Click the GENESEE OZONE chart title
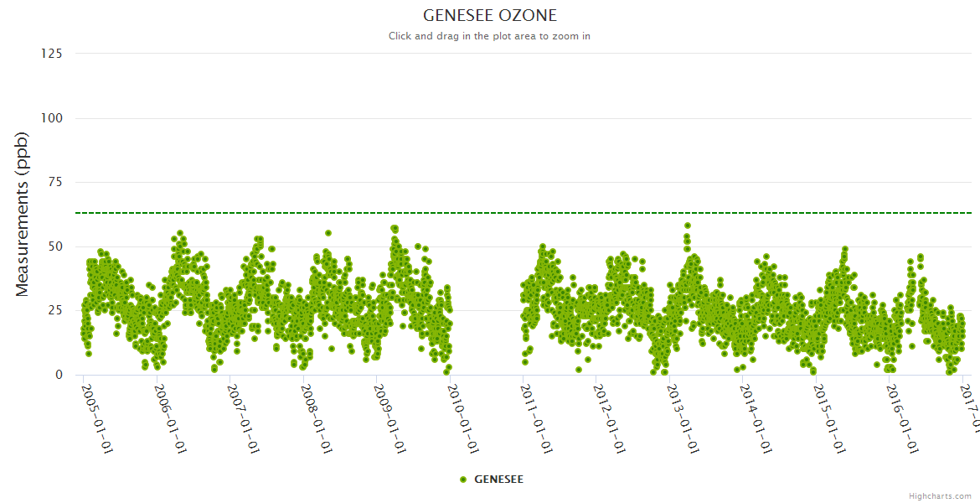 point(489,16)
